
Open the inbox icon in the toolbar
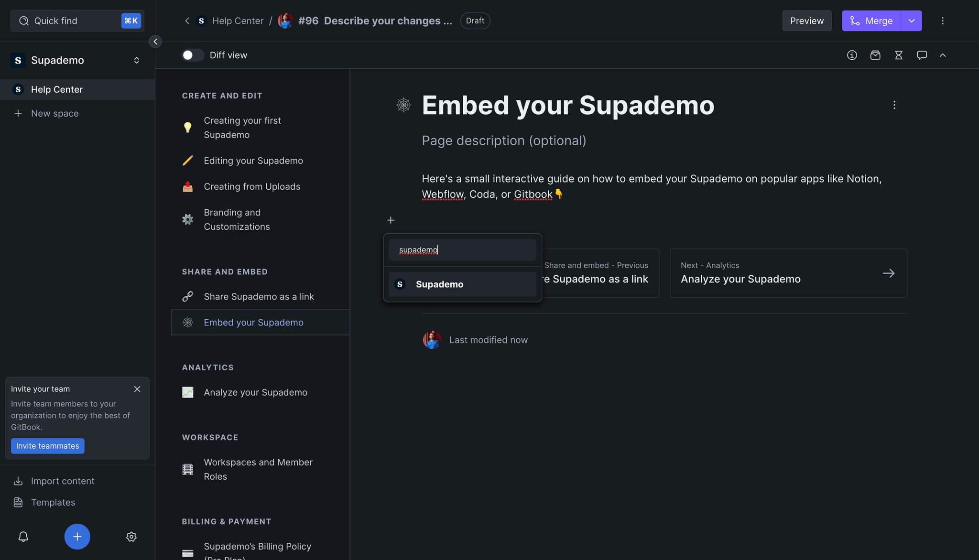875,55
